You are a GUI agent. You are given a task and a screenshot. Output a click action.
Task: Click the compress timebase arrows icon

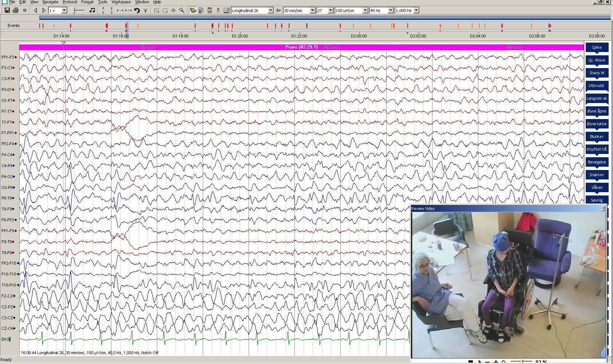[120, 11]
